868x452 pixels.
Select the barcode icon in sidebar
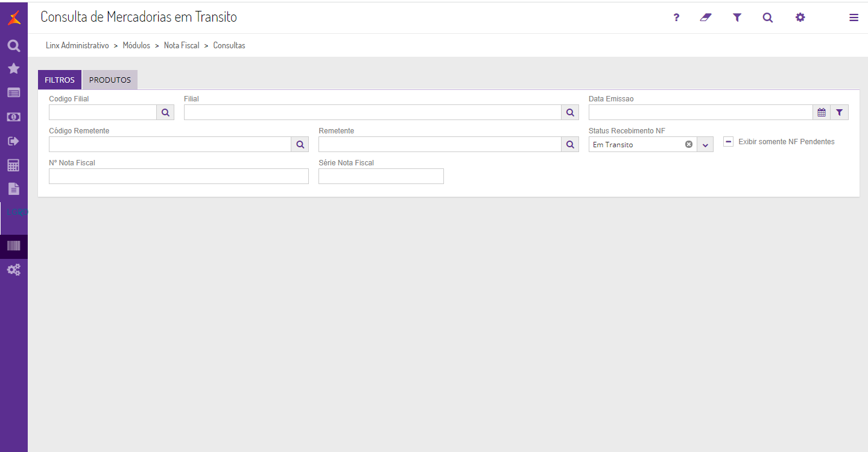click(13, 246)
